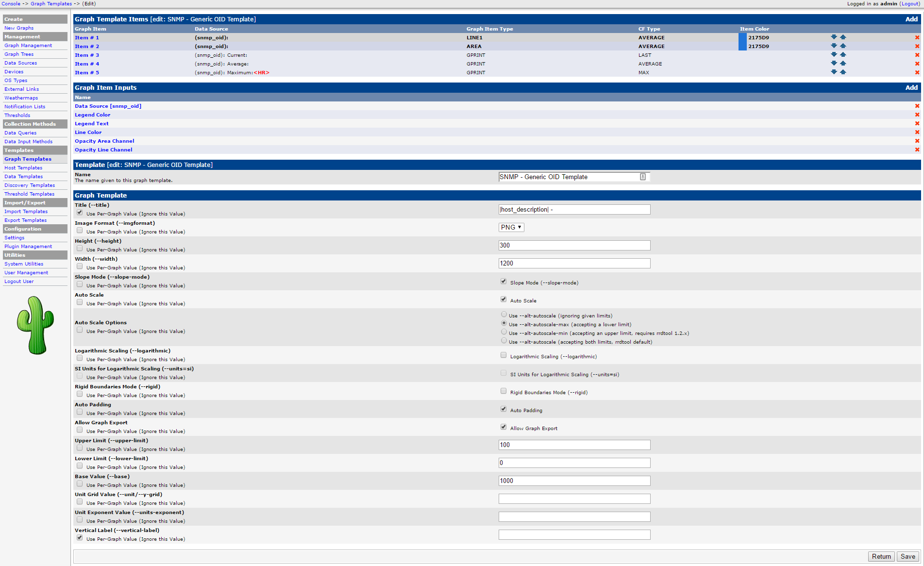Open the Image Format PNG dropdown
The image size is (924, 566).
point(511,227)
